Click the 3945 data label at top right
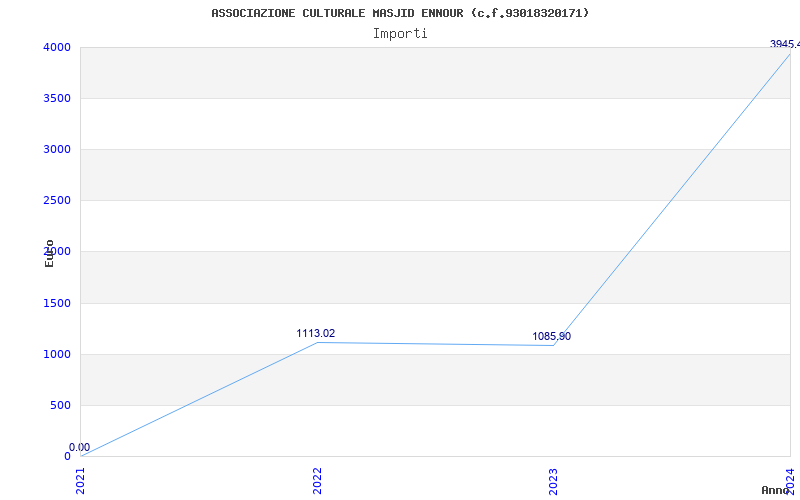 (x=785, y=44)
